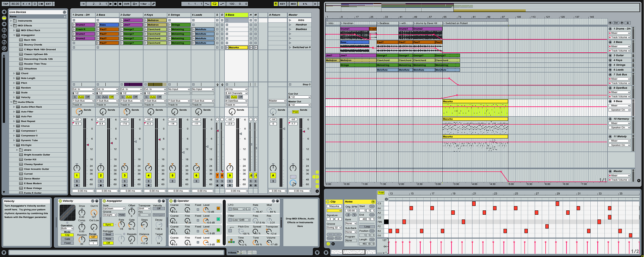Select the 9 Bass track header
644x257 pixels.
pyautogui.click(x=236, y=15)
